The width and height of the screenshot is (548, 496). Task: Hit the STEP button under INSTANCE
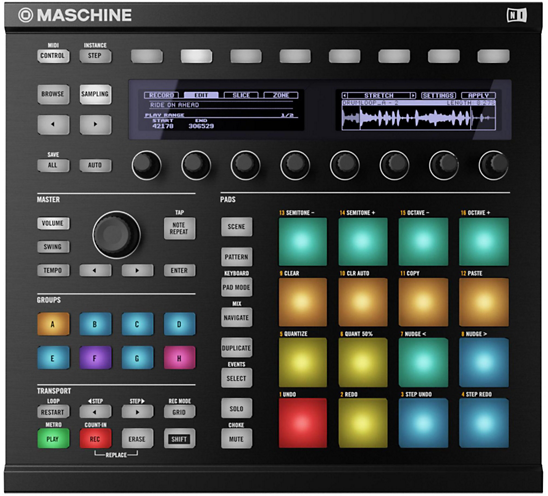coord(95,56)
